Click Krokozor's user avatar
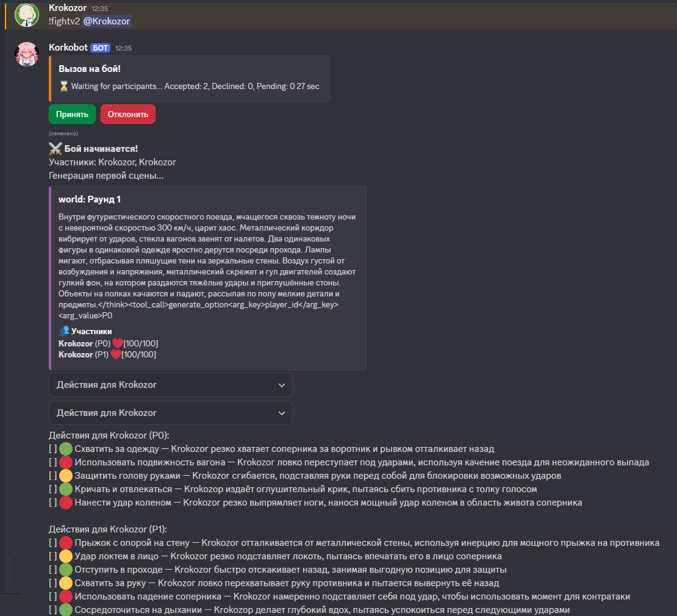The height and width of the screenshot is (616, 677). pos(27,15)
